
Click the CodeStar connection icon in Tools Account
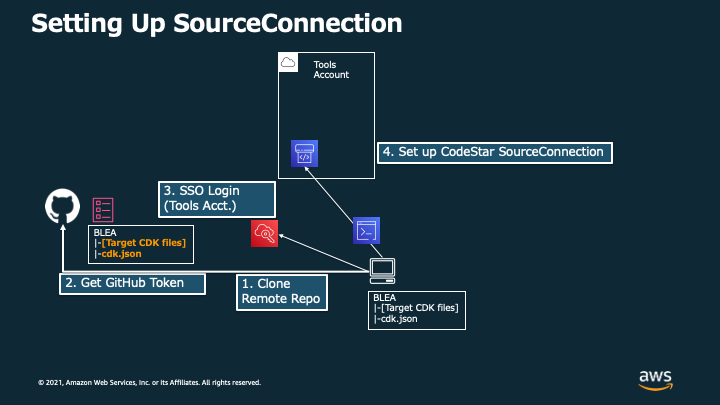304,153
